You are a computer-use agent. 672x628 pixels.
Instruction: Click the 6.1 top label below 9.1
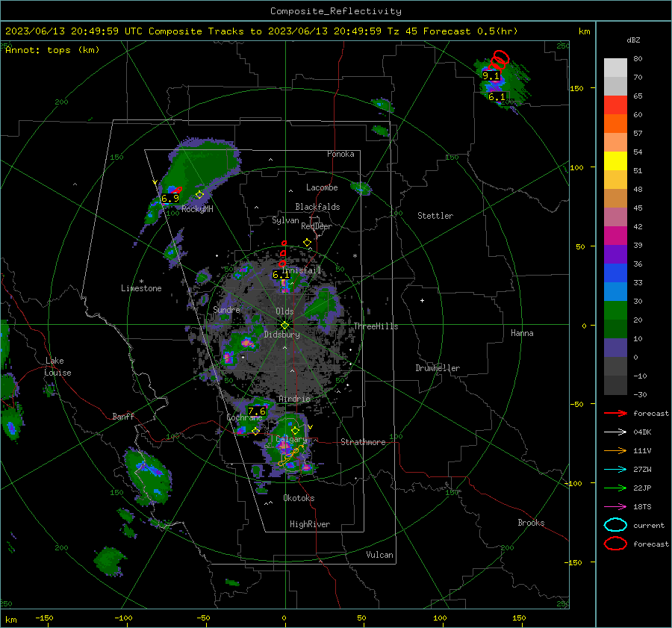(497, 97)
